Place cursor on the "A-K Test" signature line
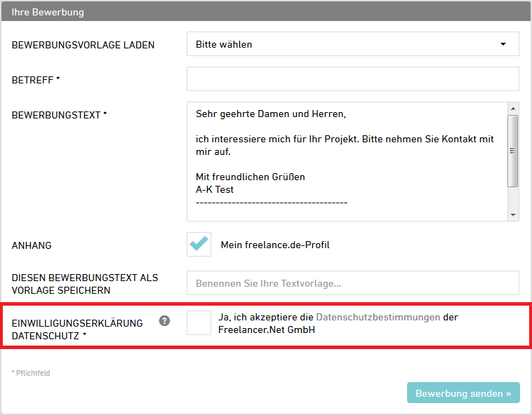Image resolution: width=532 pixels, height=415 pixels. point(215,189)
